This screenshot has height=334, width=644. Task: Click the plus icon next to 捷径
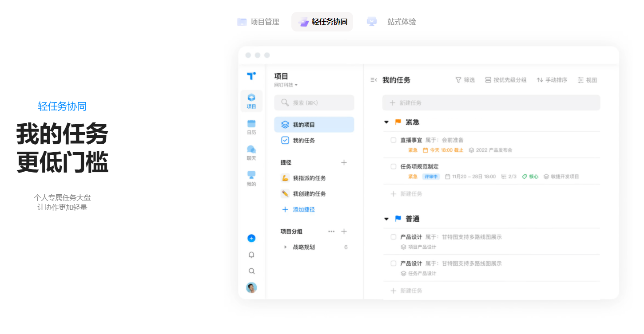344,162
